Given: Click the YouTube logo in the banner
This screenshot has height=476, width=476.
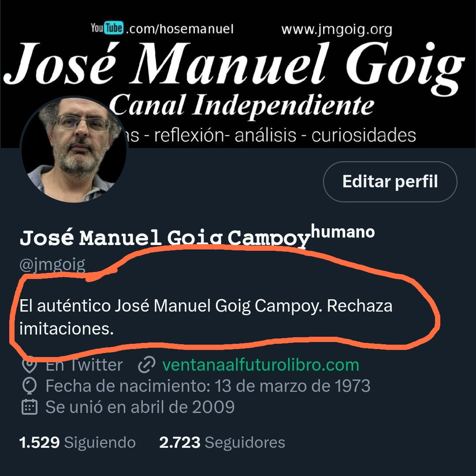Looking at the screenshot, I should pyautogui.click(x=107, y=28).
